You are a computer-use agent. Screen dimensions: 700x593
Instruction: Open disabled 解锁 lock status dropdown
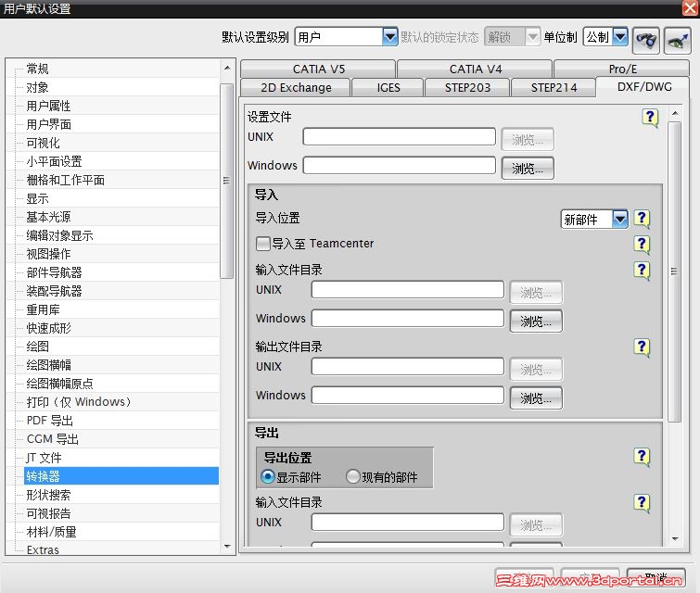pos(513,37)
